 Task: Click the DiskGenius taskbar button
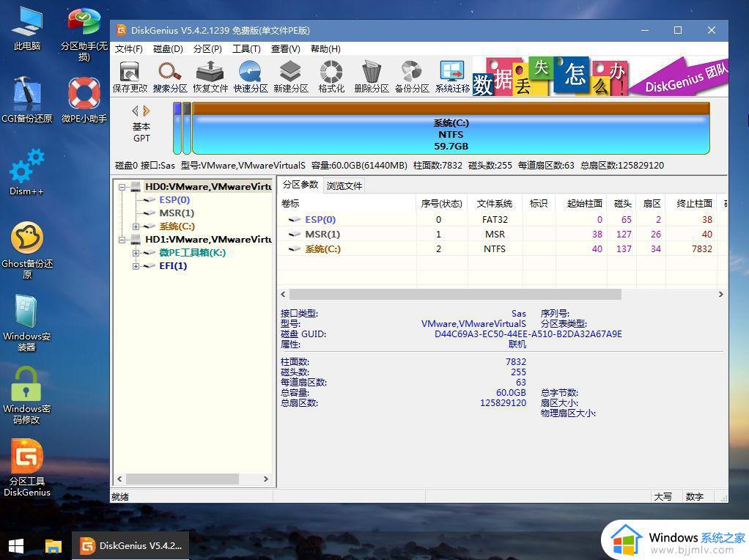tap(130, 545)
